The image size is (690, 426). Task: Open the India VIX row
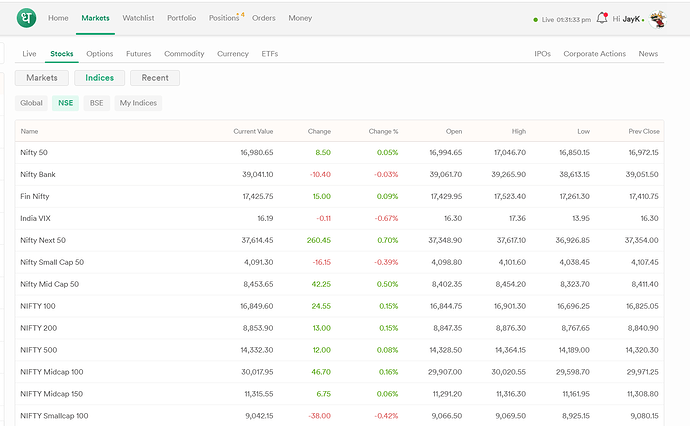(x=339, y=219)
